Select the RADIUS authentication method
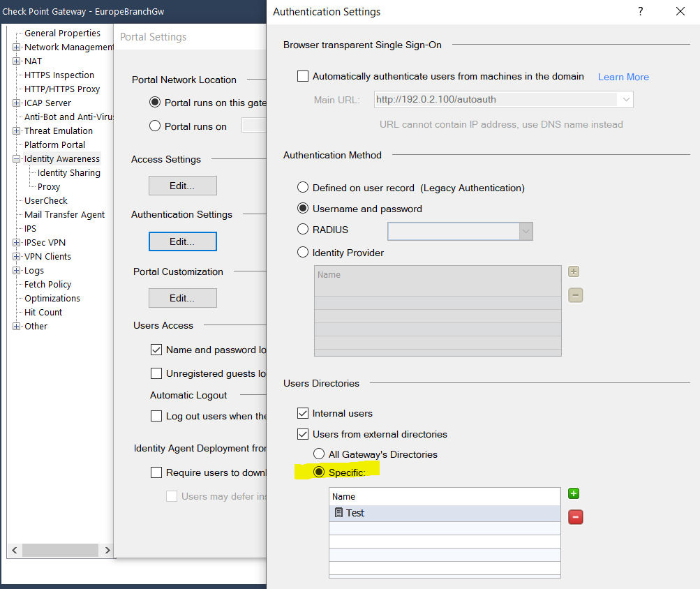This screenshot has height=589, width=700. click(303, 229)
